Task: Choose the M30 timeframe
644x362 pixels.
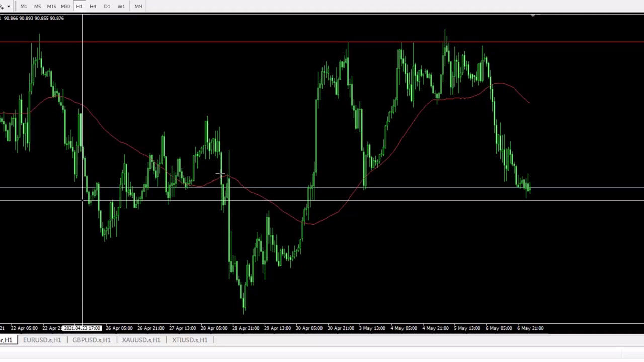Action: [x=65, y=6]
